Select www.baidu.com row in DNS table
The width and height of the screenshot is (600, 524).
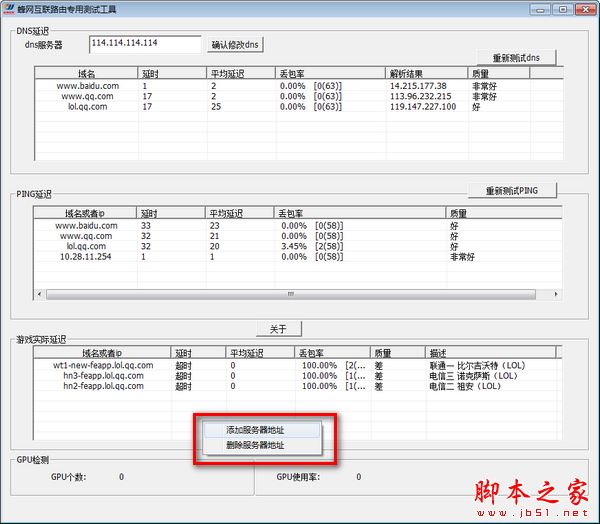298,86
